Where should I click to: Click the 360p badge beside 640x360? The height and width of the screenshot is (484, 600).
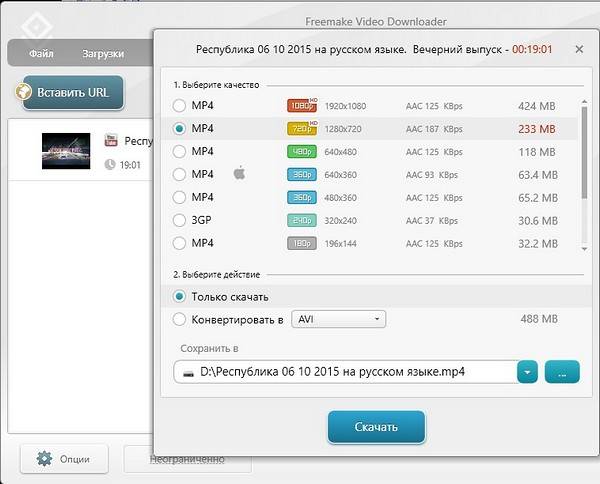(302, 174)
